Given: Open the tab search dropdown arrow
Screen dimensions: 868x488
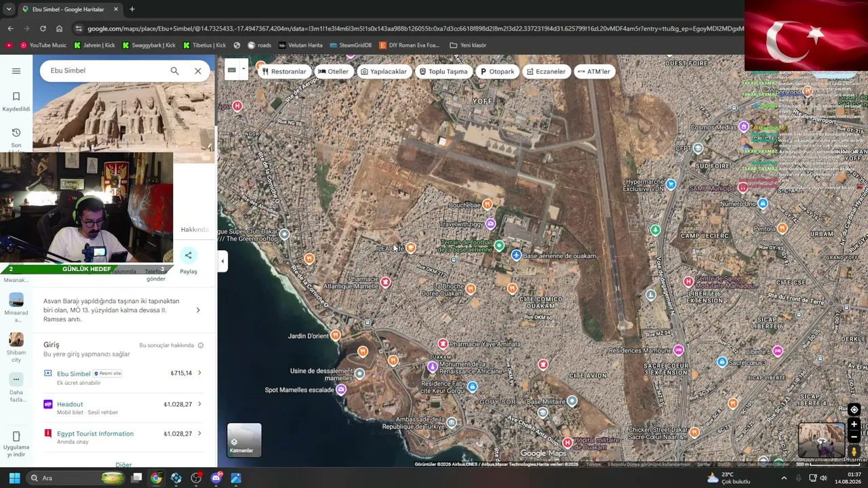Looking at the screenshot, I should coord(8,9).
